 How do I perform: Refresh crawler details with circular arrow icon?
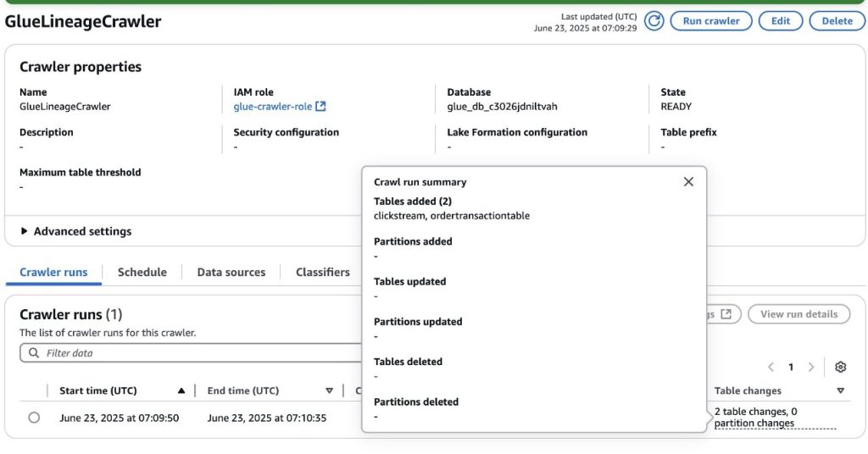coord(654,21)
